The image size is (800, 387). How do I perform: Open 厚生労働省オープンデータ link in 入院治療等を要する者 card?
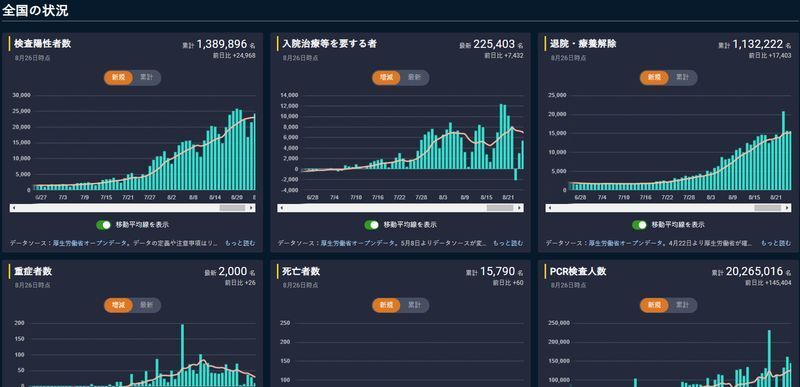[359, 243]
